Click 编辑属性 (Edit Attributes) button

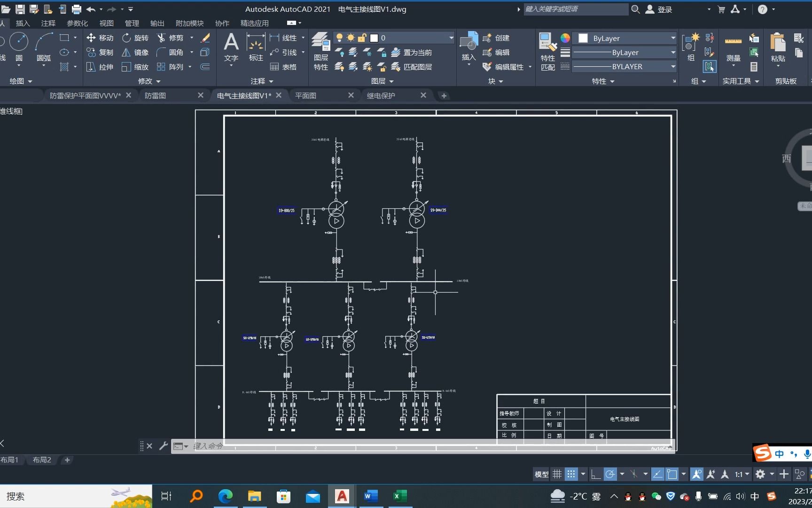(504, 67)
